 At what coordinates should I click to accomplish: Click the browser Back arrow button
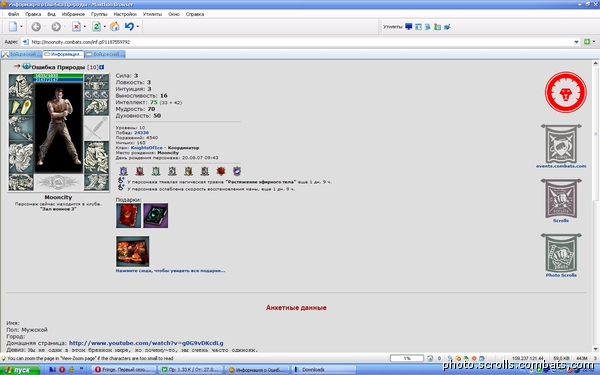(36, 27)
